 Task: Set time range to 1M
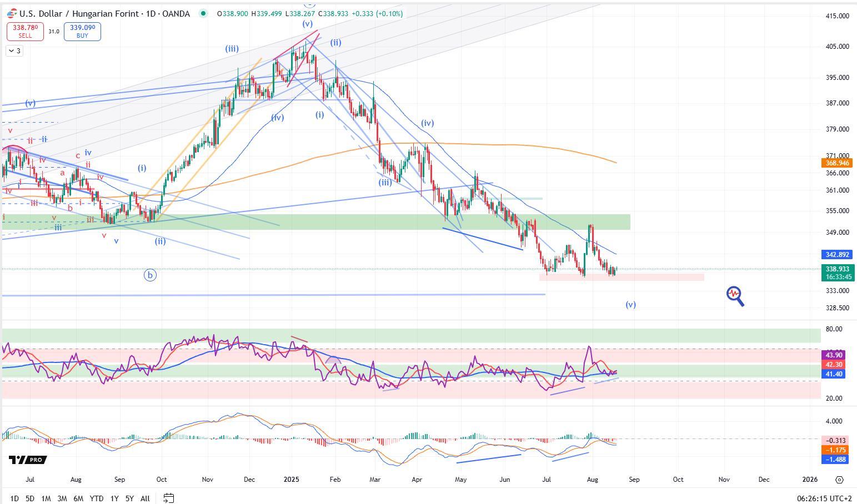(x=46, y=498)
